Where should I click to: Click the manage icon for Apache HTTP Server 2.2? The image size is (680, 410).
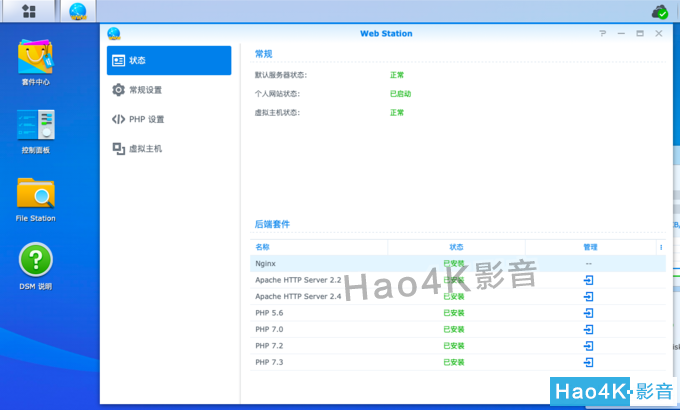coord(588,280)
